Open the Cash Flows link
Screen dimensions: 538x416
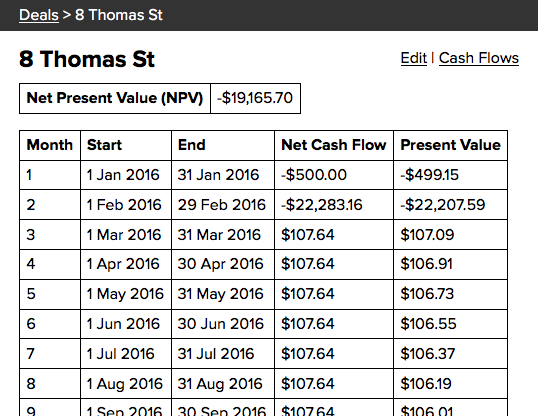479,58
